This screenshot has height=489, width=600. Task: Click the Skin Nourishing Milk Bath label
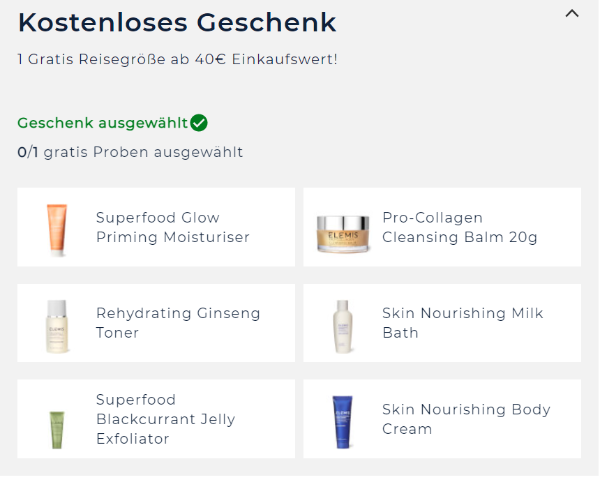click(x=463, y=323)
